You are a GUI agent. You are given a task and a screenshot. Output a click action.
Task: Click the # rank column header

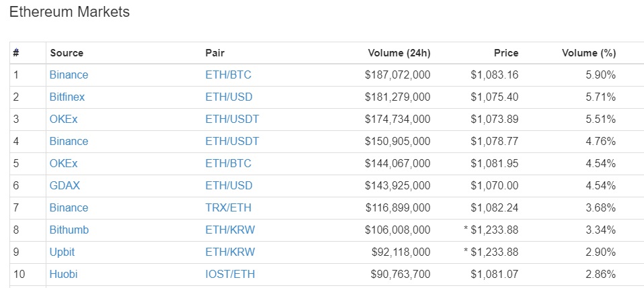(16, 53)
